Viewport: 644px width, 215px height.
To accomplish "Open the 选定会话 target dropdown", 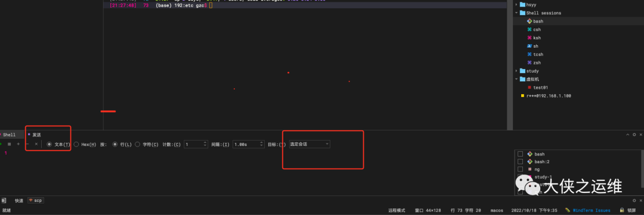I will click(309, 145).
